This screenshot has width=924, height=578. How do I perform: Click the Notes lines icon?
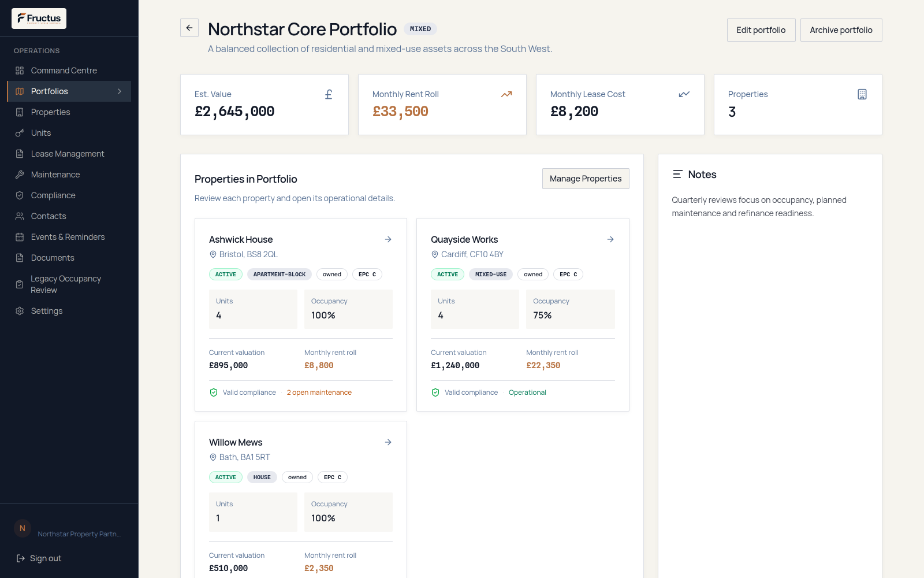677,174
